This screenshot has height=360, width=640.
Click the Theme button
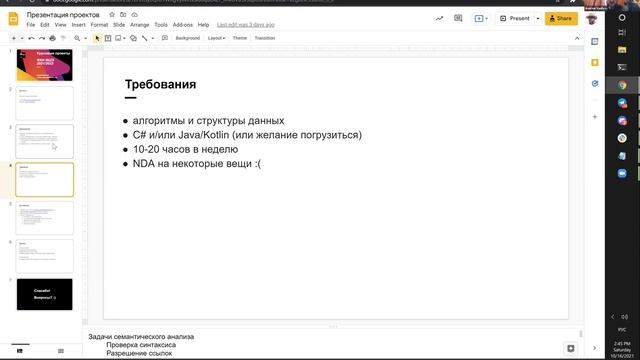coord(240,38)
